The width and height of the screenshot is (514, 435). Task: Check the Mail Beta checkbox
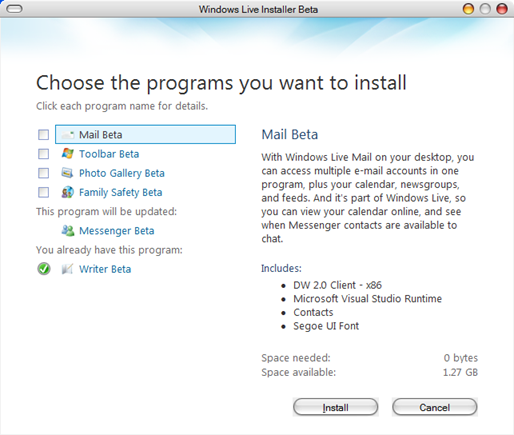(x=43, y=135)
